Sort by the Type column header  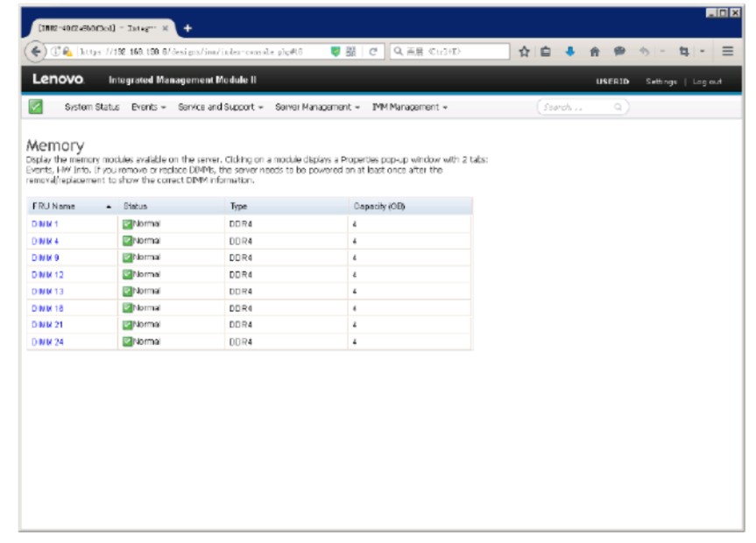(286, 207)
